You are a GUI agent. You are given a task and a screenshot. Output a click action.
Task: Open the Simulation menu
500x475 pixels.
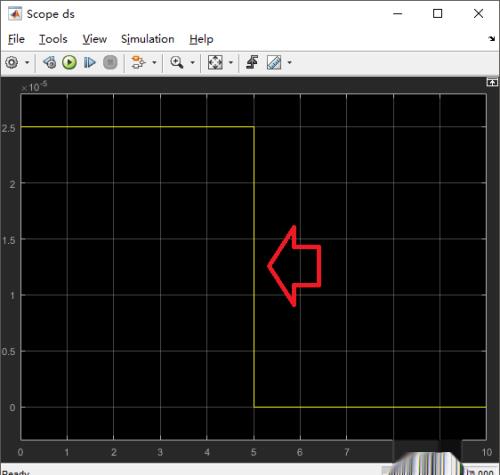(x=148, y=39)
